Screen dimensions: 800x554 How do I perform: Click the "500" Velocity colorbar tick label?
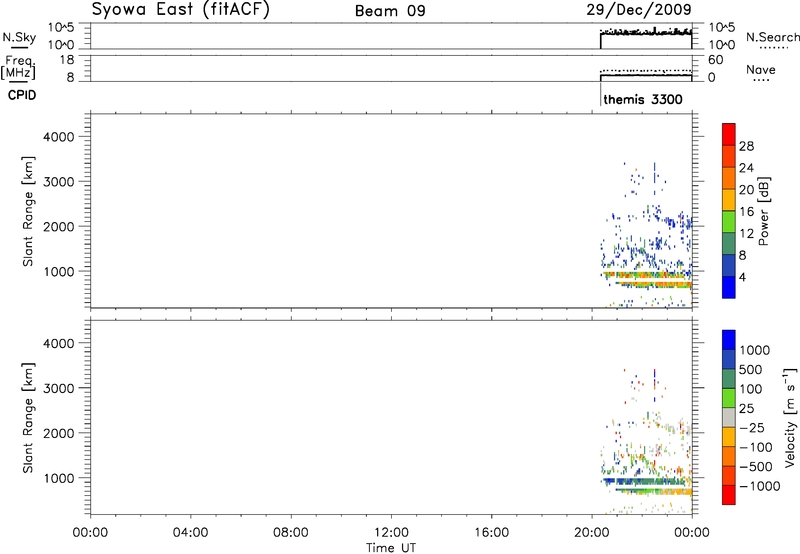click(751, 370)
